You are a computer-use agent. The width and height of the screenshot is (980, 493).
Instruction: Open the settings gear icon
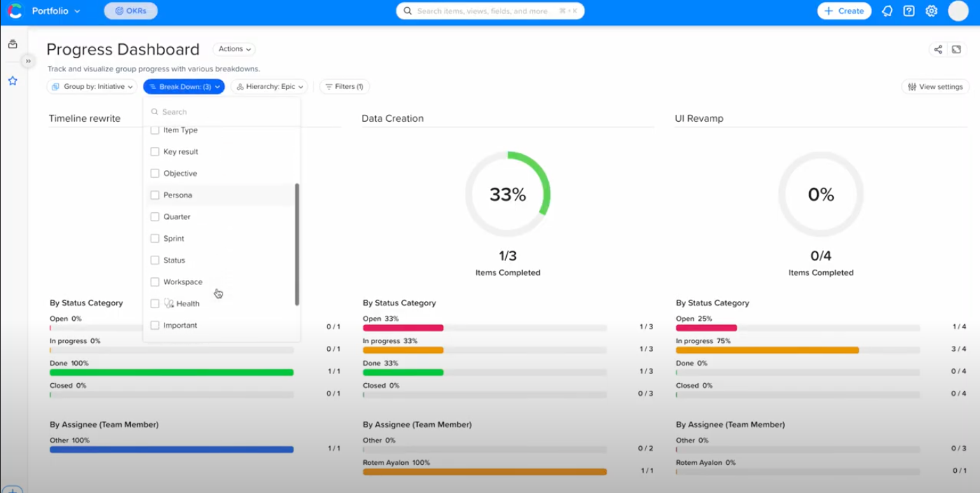[x=931, y=11]
